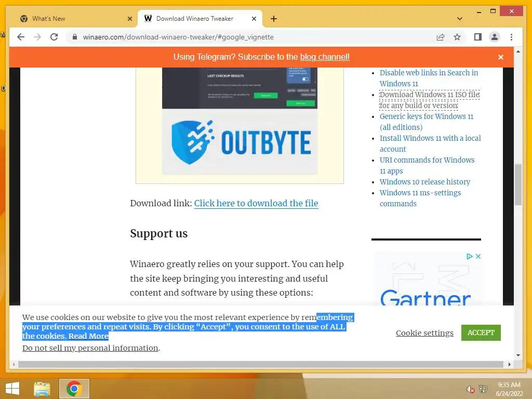The image size is (532, 399).
Task: Click here to download the file
Action: pyautogui.click(x=256, y=203)
